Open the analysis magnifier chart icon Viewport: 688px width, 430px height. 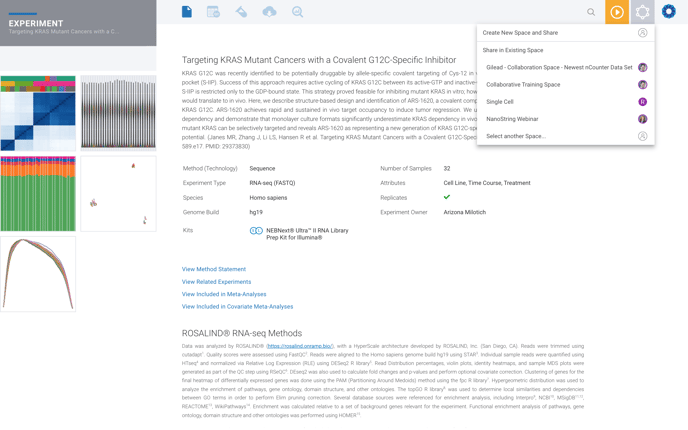[x=297, y=12]
